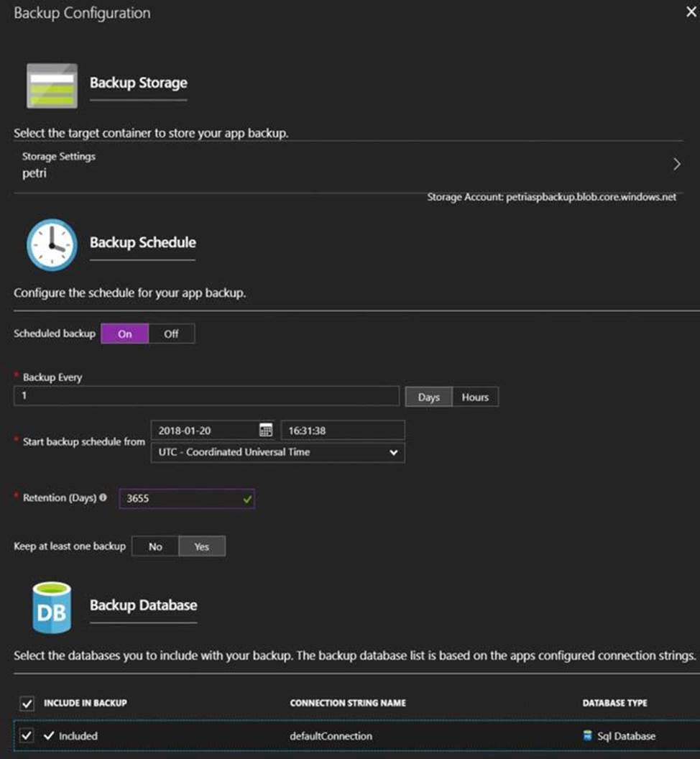Open the calendar date picker icon
Screen dimensions: 700x759
[265, 430]
